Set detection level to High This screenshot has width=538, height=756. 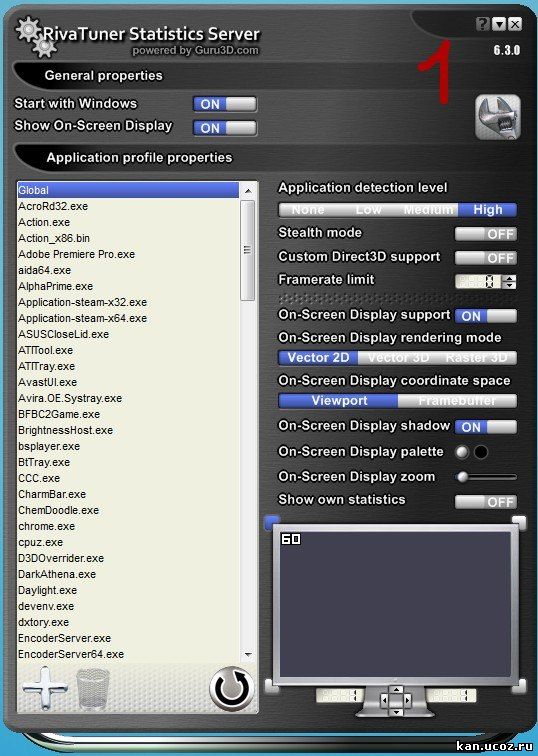tap(487, 210)
